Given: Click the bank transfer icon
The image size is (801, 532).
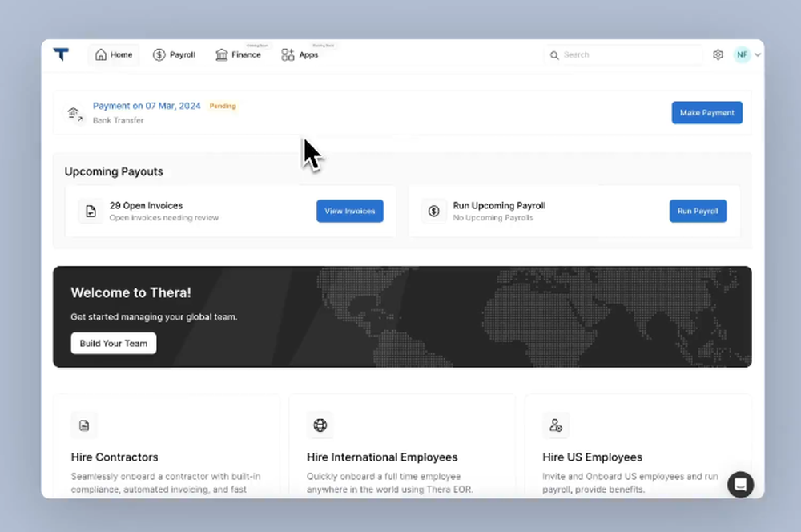Looking at the screenshot, I should point(74,113).
